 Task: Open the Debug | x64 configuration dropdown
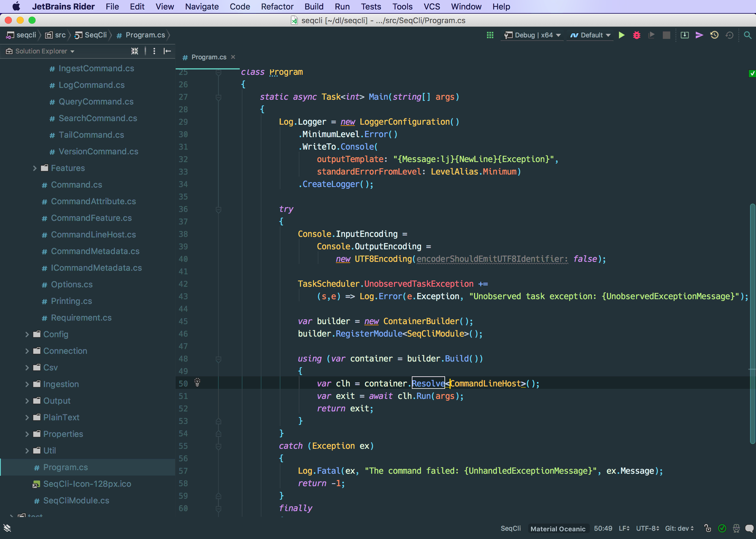(532, 35)
